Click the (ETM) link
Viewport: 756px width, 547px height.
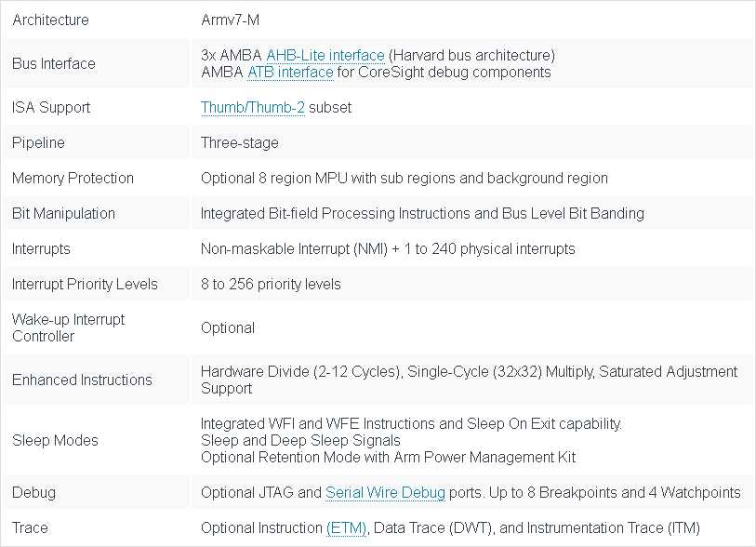346,528
